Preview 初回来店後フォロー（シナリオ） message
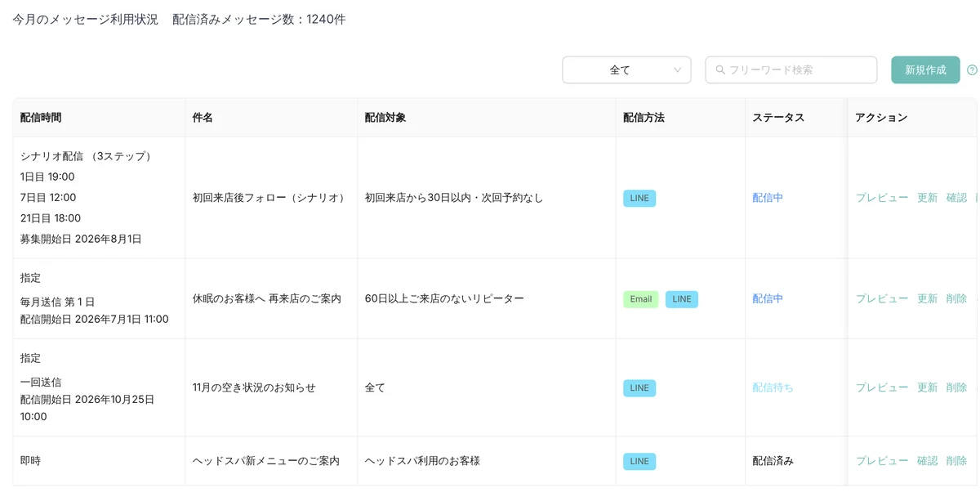Screen dimensions: 980x497 coord(882,198)
